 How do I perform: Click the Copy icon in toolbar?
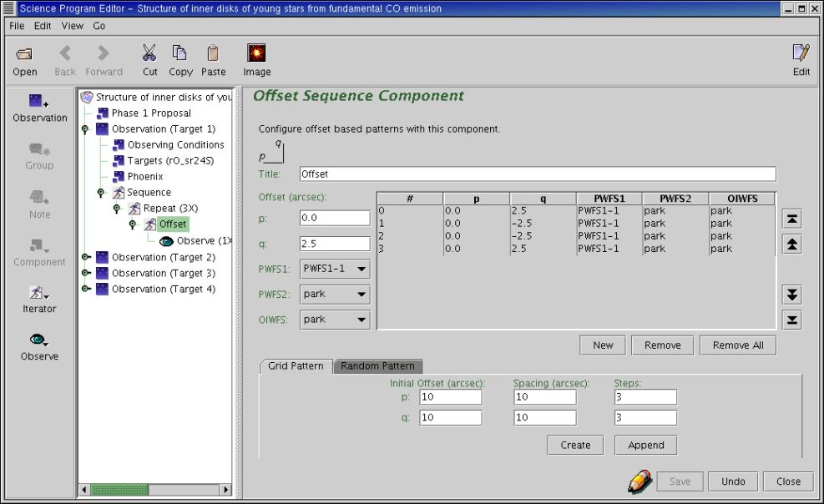tap(179, 53)
